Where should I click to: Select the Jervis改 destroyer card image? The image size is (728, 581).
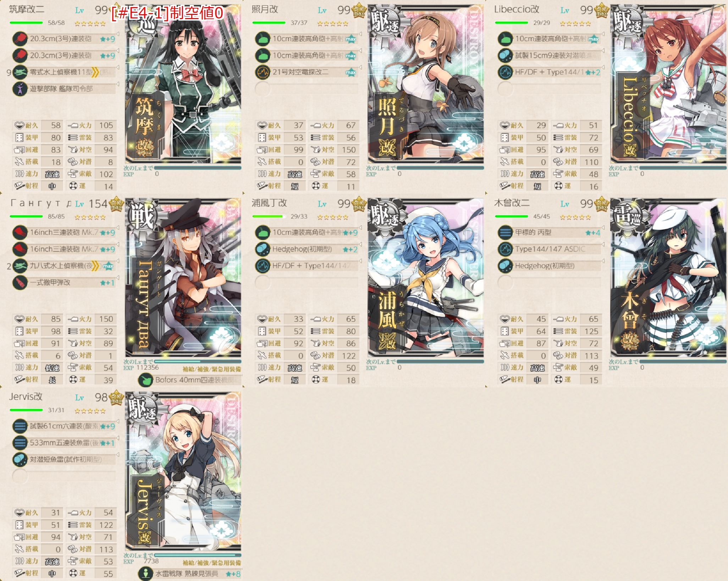pos(183,471)
